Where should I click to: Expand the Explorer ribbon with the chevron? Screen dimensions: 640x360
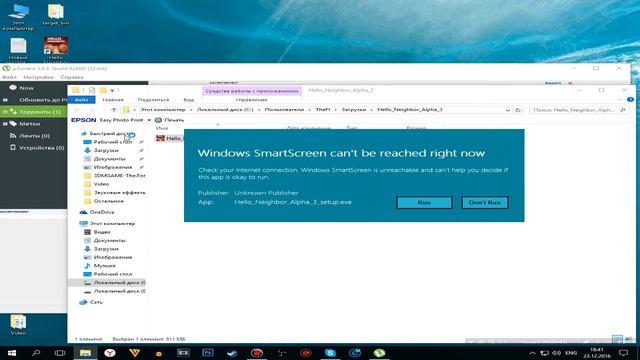tap(619, 100)
